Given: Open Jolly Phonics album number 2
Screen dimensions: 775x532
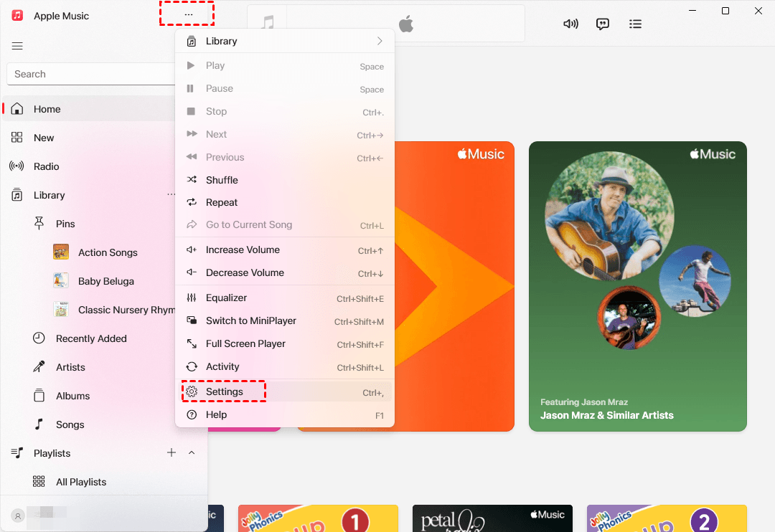Looking at the screenshot, I should pos(667,518).
